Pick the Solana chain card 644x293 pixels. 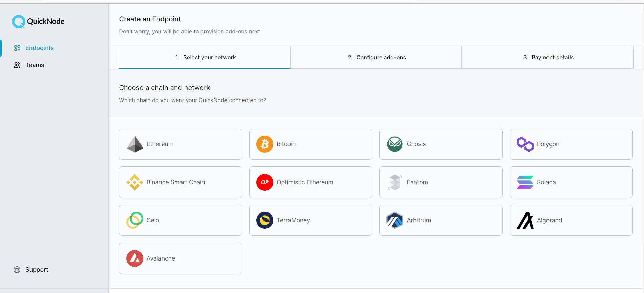571,182
